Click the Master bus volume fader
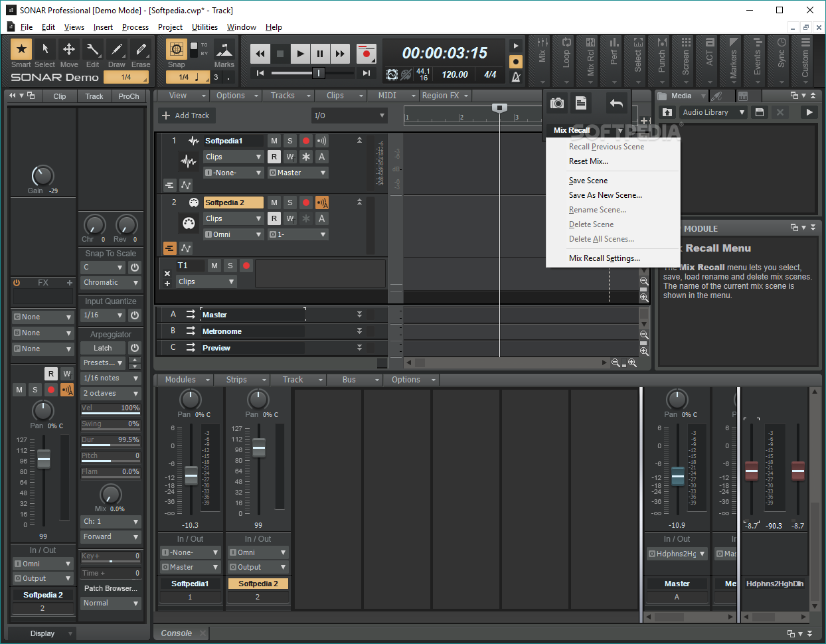826x644 pixels. pyautogui.click(x=678, y=475)
